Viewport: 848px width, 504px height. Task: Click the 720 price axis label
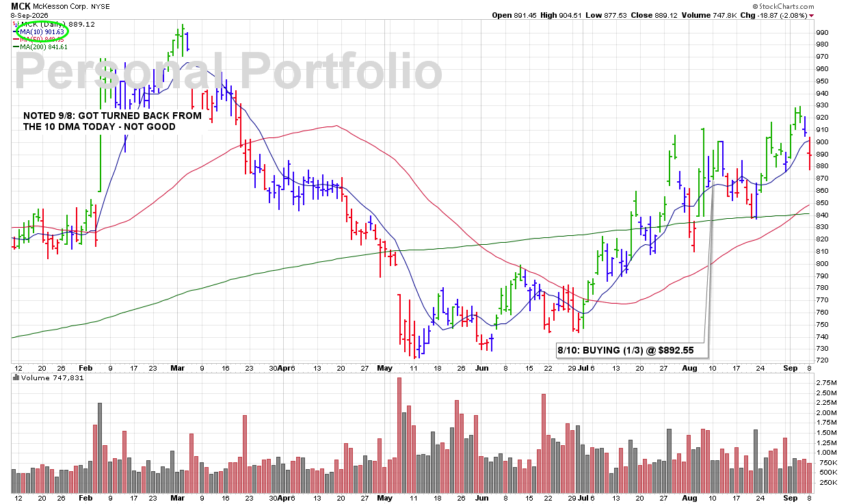(822, 360)
